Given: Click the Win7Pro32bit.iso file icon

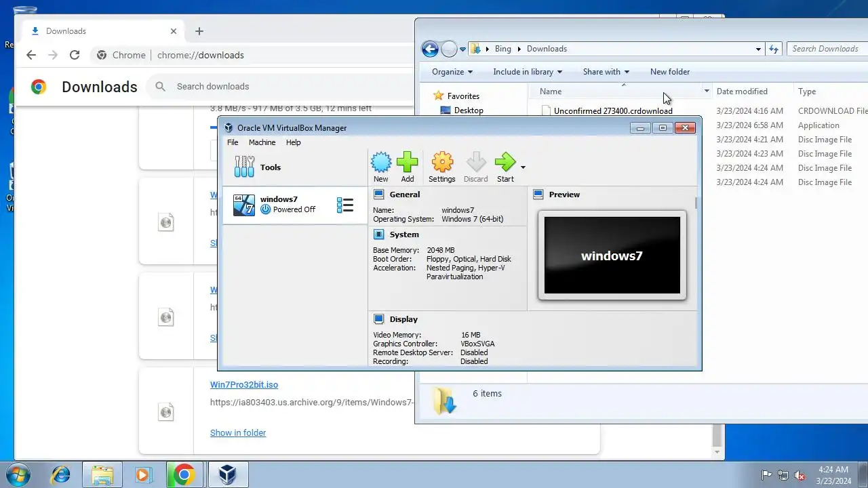Looking at the screenshot, I should pyautogui.click(x=166, y=411).
